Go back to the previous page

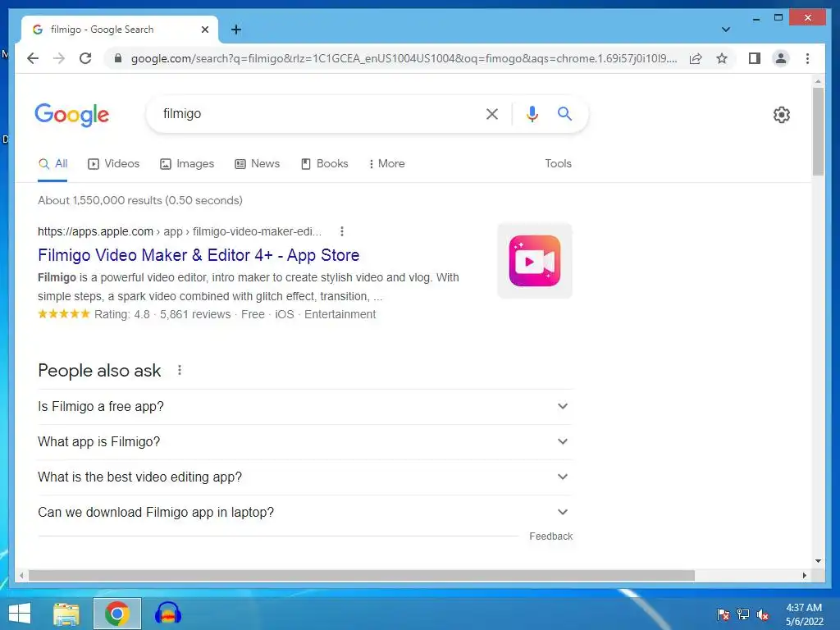33,58
